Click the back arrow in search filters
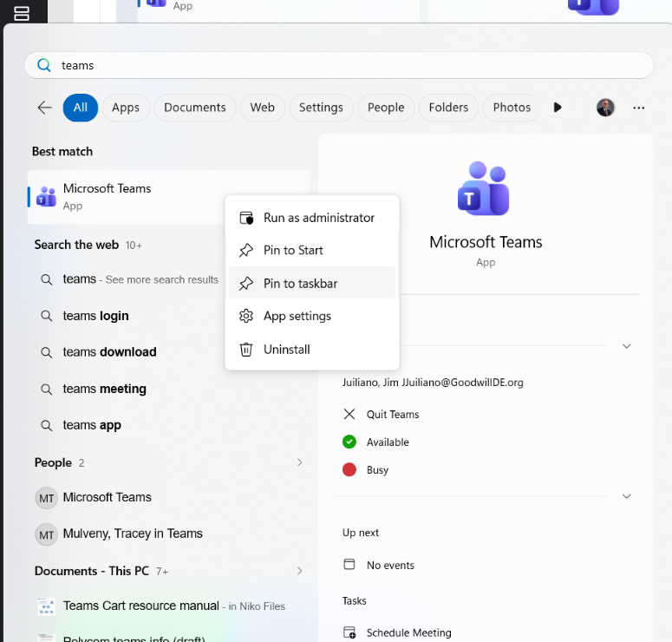 (44, 108)
